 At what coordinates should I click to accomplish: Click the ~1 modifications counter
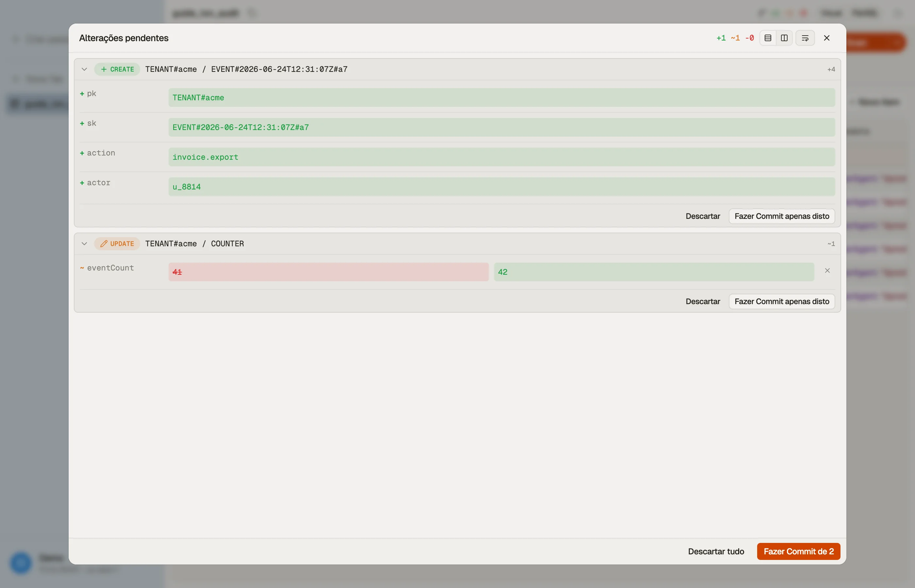coord(735,38)
